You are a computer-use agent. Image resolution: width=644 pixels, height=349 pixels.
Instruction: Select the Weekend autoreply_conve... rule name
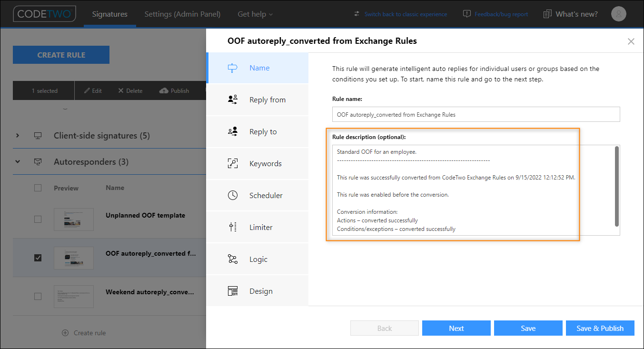click(x=150, y=292)
